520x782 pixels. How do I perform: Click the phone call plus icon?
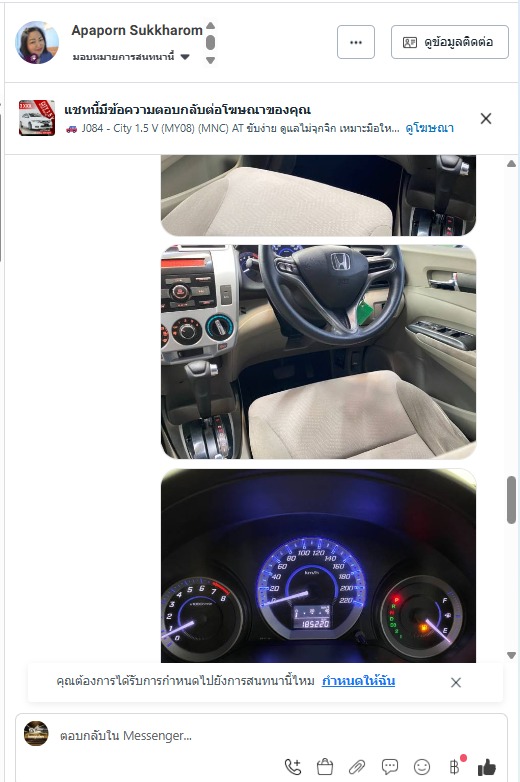[x=293, y=767]
